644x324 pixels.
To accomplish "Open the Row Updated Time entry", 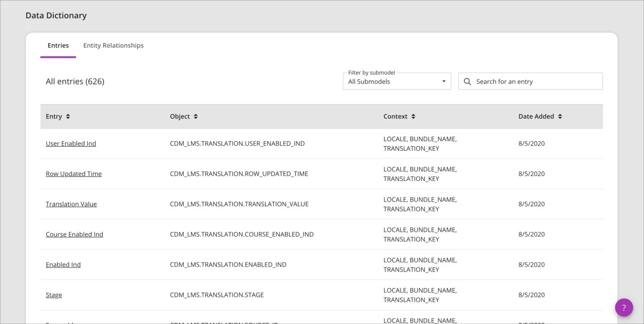I will [x=73, y=173].
